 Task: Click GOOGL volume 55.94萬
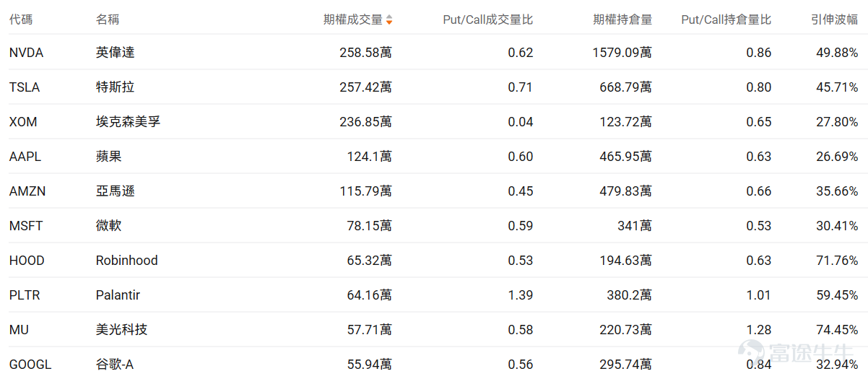370,365
